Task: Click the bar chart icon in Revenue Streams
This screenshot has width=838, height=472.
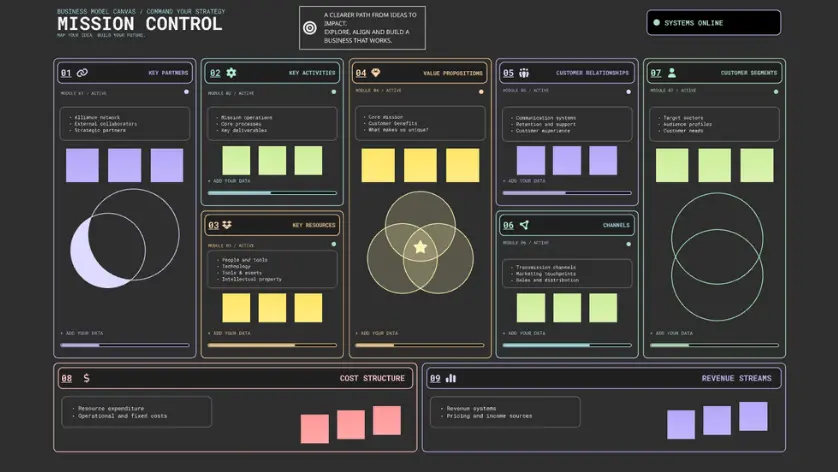Action: point(451,378)
